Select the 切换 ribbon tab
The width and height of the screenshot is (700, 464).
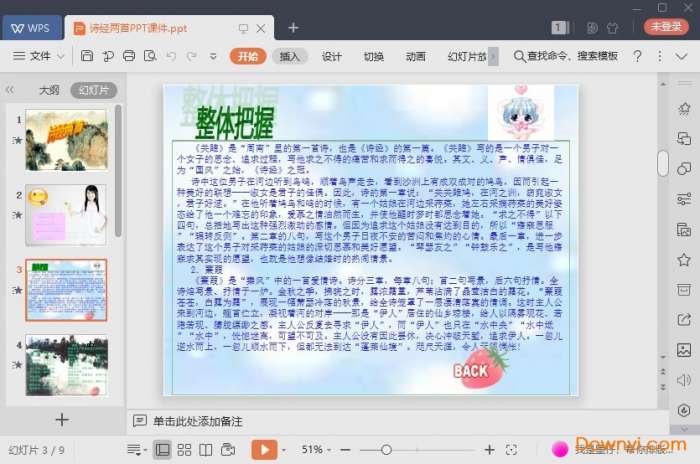point(373,56)
